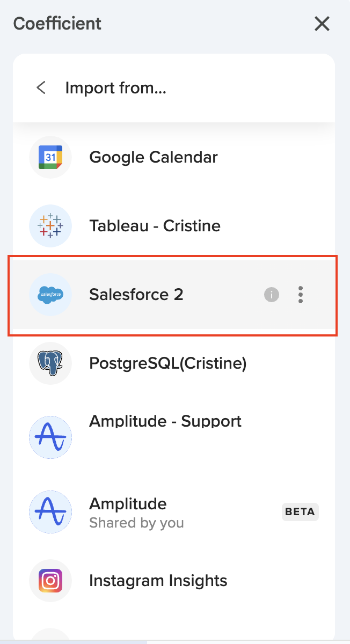The width and height of the screenshot is (350, 644).
Task: Click the BETA badge on Amplitude
Action: coord(300,511)
